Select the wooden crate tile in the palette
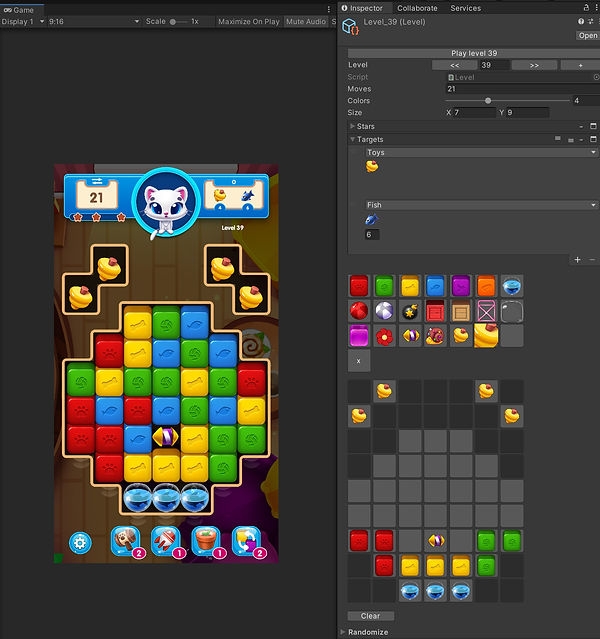 point(460,312)
